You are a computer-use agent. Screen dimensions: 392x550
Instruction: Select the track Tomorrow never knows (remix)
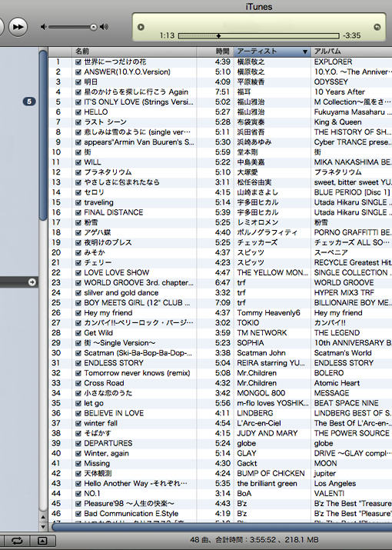coord(137,373)
